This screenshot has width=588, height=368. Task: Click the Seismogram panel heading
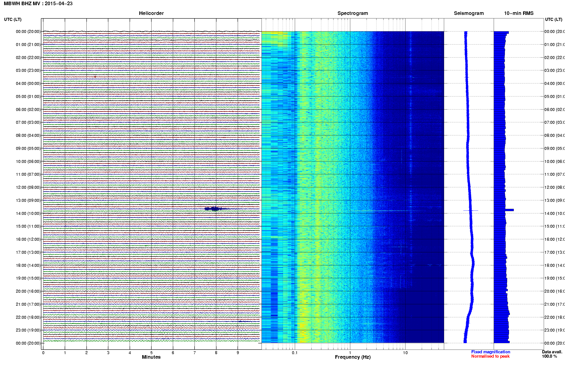tap(469, 13)
